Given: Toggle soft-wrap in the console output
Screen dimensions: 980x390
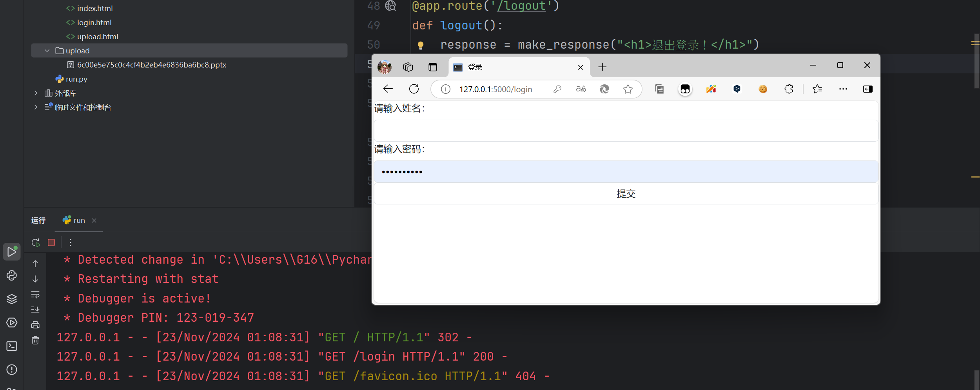Looking at the screenshot, I should click(x=35, y=294).
